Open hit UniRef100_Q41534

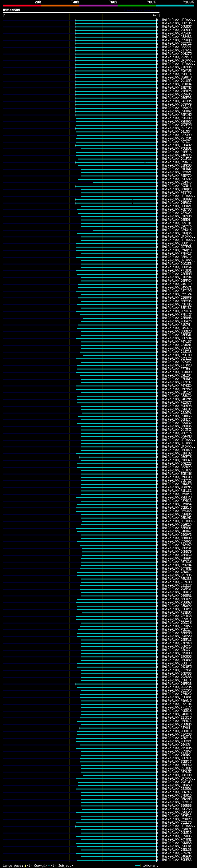(x=176, y=132)
